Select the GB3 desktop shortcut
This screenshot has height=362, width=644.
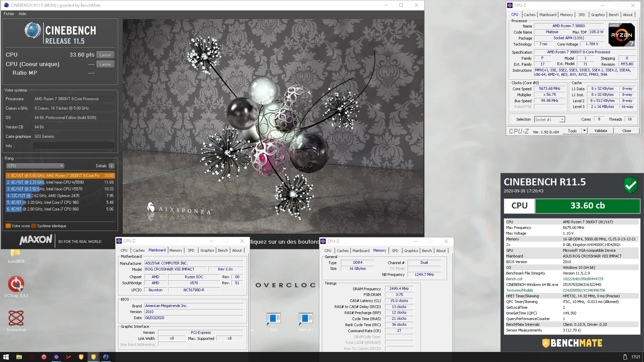273,322
